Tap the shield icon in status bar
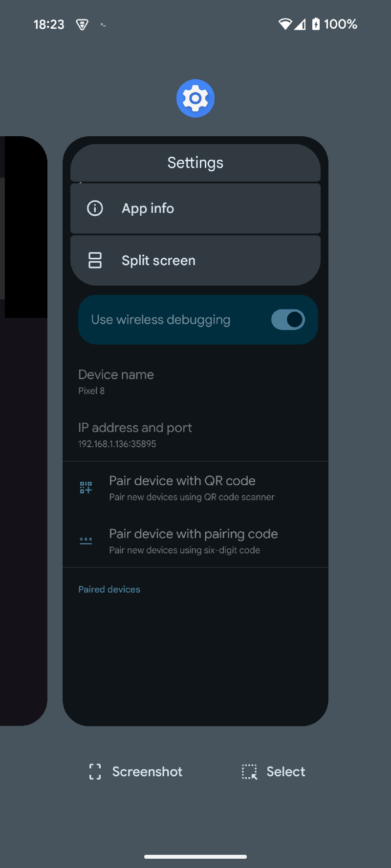The image size is (391, 868). pyautogui.click(x=82, y=24)
